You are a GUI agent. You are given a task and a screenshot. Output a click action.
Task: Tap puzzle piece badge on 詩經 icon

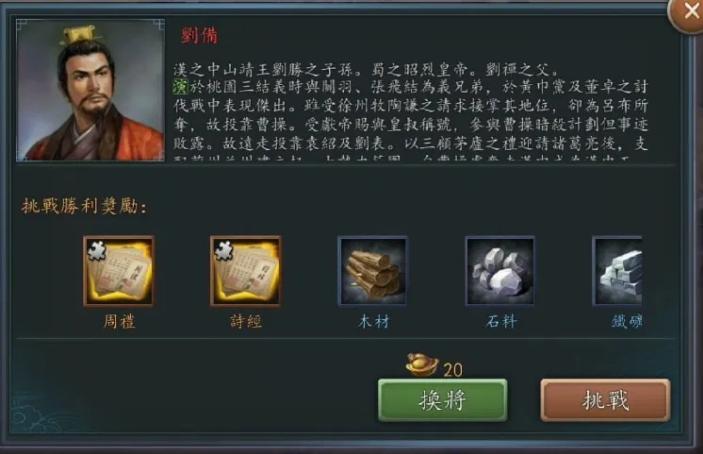223,251
